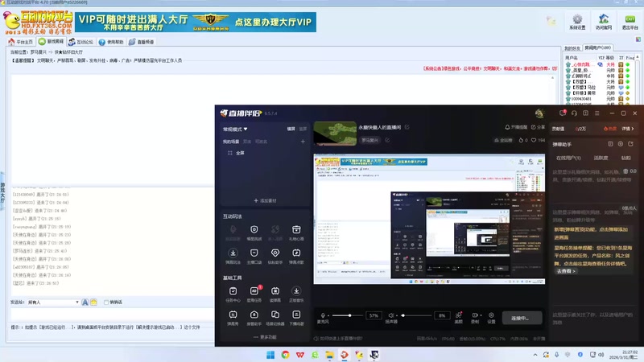Viewport: 644px width, 362px height.
Task: Open the dropdown arrow next to 录制
Action: point(481,315)
